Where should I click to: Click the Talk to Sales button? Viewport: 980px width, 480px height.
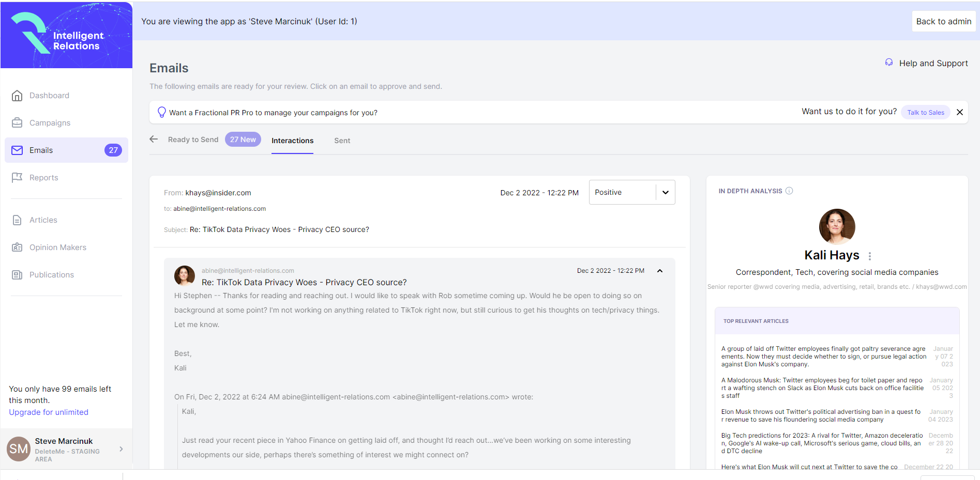(925, 112)
